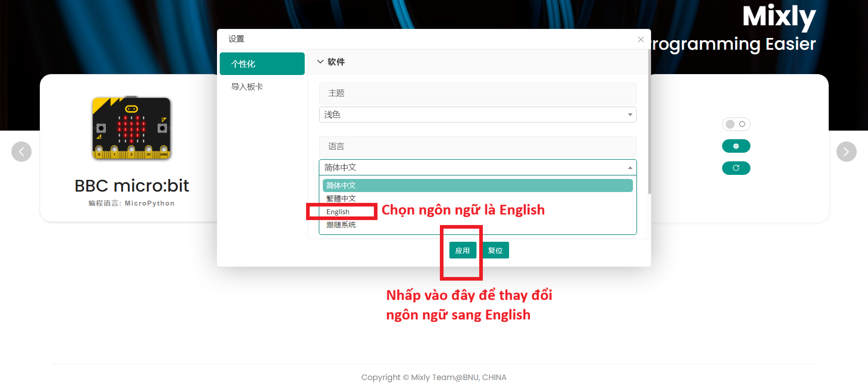Click the BBC micro:bit title text
The image size is (868, 385).
click(132, 186)
